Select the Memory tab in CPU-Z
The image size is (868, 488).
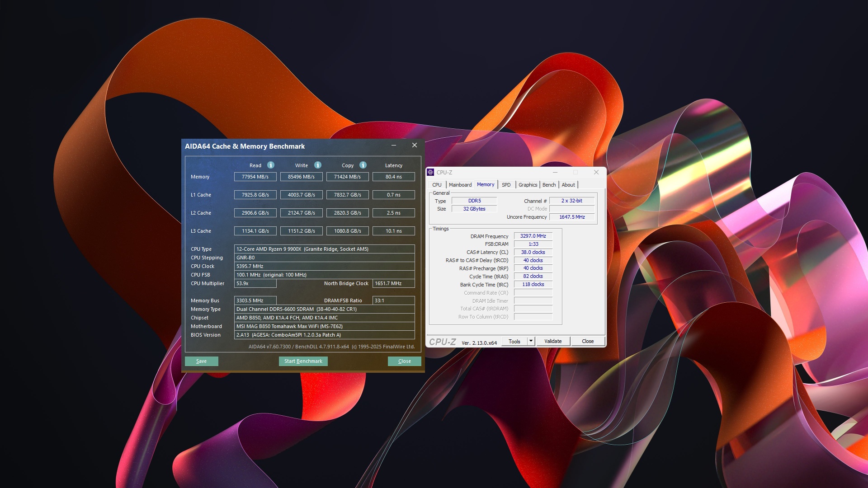coord(486,184)
